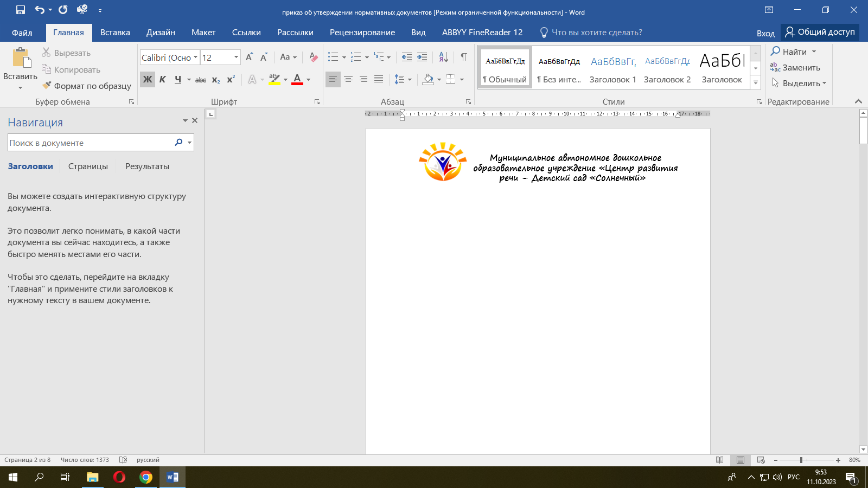This screenshot has width=868, height=488.
Task: Apply bulleted list formatting
Action: click(333, 57)
